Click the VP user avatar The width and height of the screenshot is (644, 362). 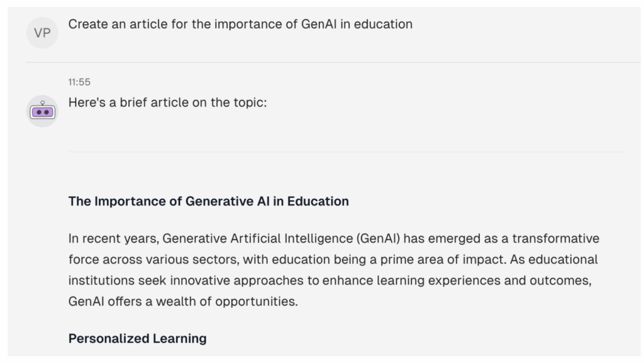pyautogui.click(x=42, y=33)
